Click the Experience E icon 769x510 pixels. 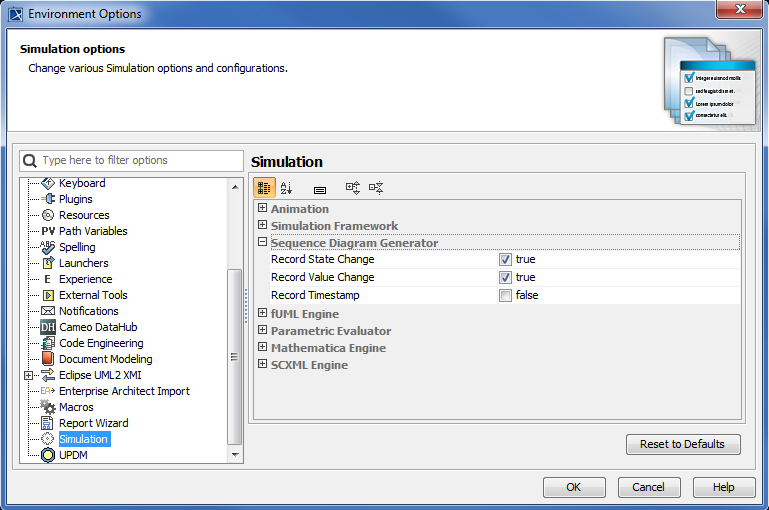[48, 279]
